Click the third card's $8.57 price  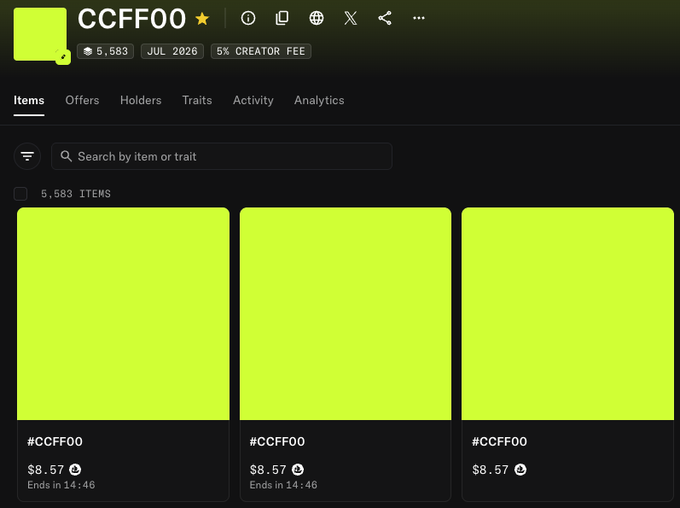490,470
